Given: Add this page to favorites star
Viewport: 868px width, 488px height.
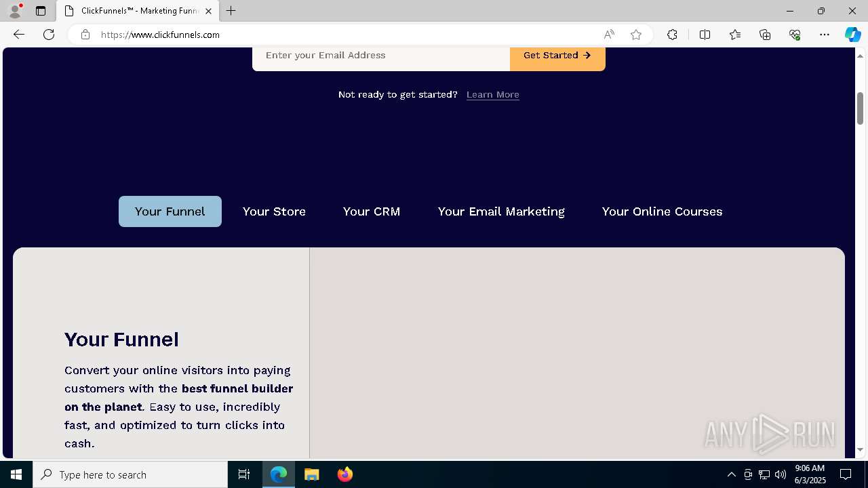Looking at the screenshot, I should click(636, 35).
